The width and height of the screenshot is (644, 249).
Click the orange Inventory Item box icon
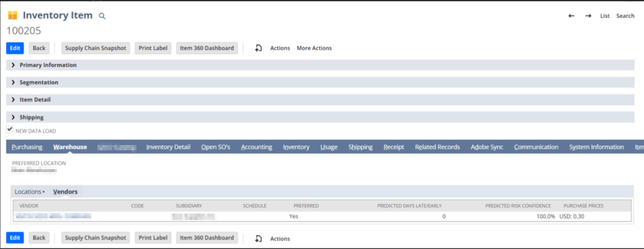(x=13, y=15)
